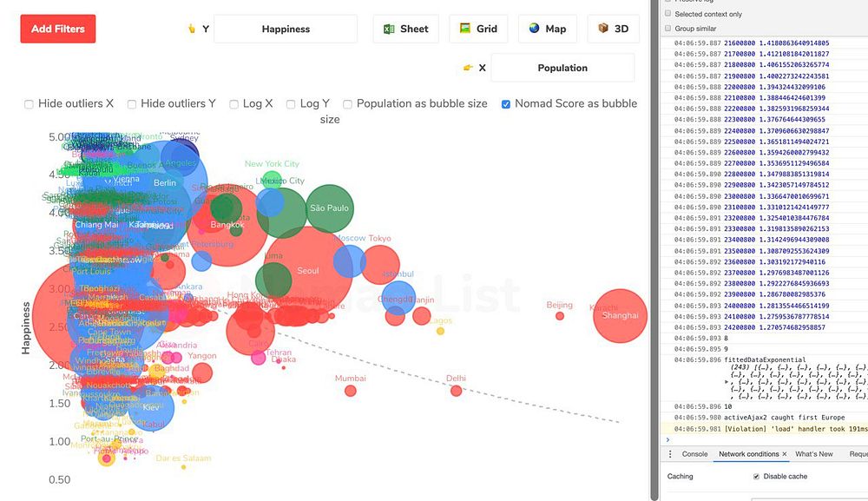Screen dimensions: 868x501
Task: Click the Shanghai bubble
Action: point(620,315)
